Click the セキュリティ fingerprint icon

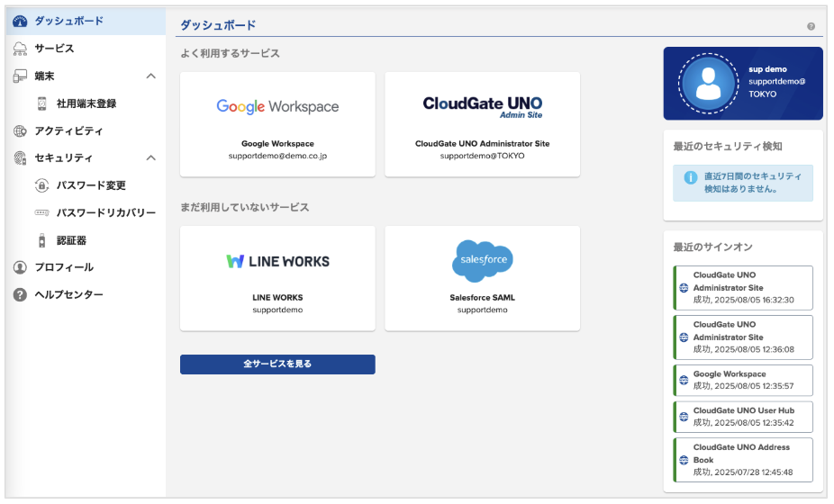(20, 157)
